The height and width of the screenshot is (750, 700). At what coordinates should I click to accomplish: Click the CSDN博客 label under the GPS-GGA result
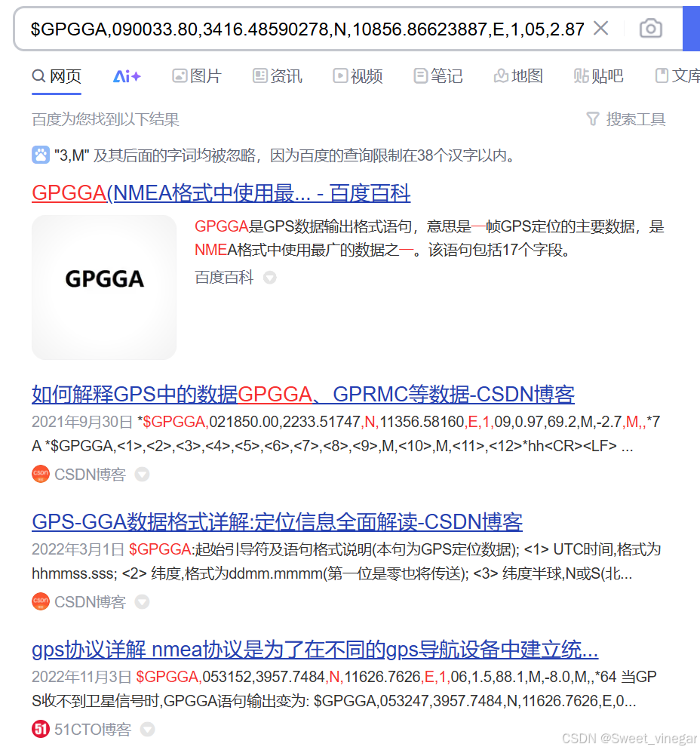click(90, 601)
